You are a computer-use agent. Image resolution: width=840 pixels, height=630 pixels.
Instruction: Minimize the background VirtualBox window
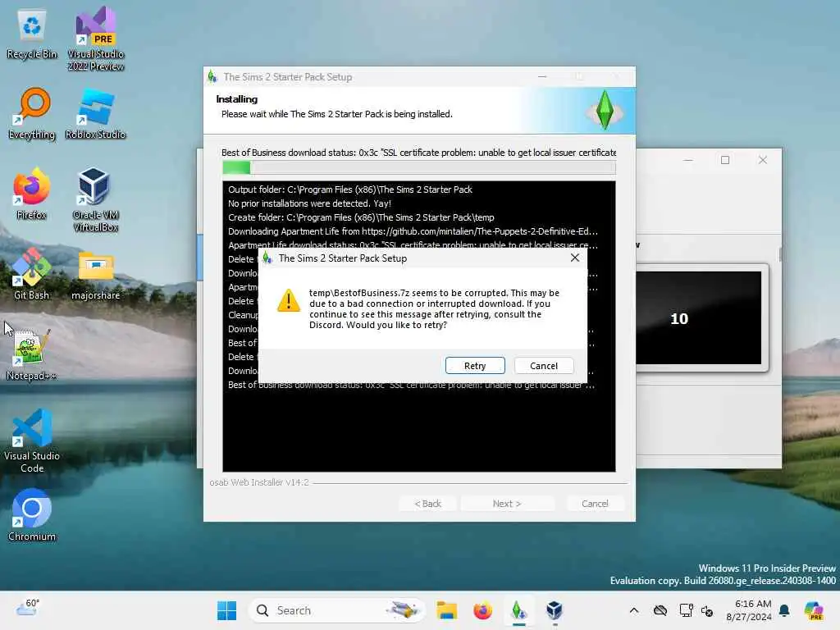pos(688,160)
